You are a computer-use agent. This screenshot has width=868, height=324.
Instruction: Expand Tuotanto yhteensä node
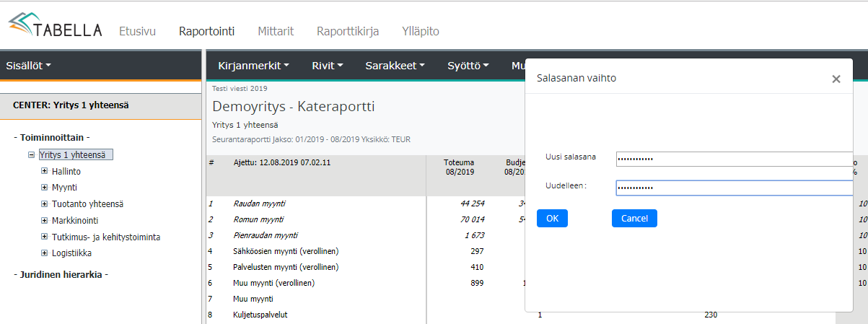point(44,204)
